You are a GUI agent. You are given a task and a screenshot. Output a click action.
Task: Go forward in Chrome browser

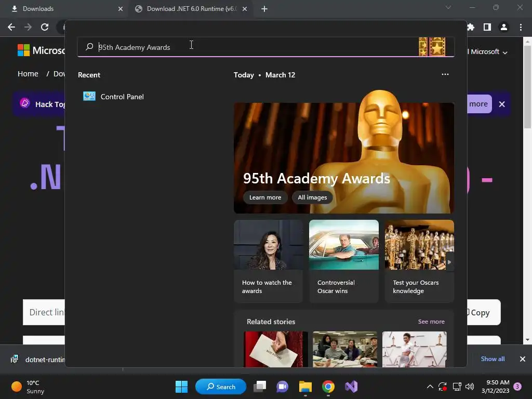(x=28, y=27)
